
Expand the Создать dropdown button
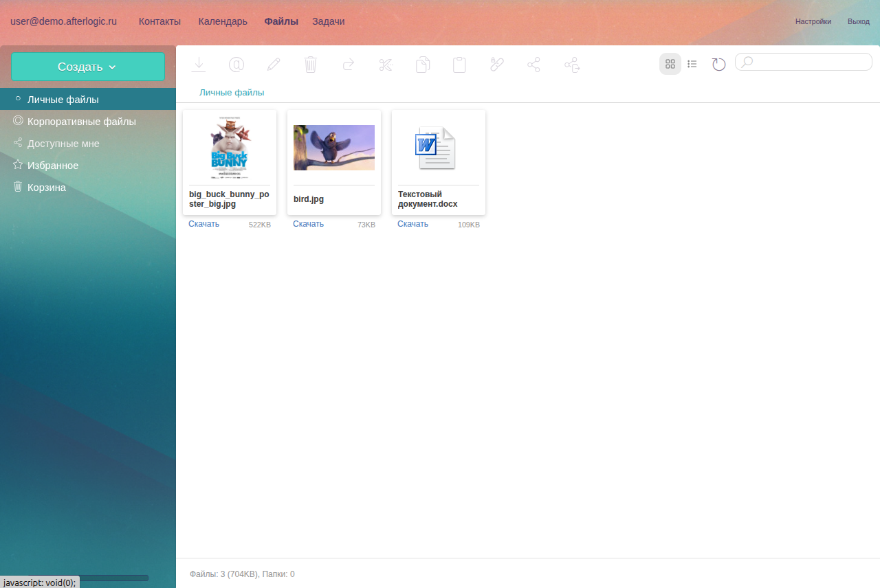tap(88, 67)
